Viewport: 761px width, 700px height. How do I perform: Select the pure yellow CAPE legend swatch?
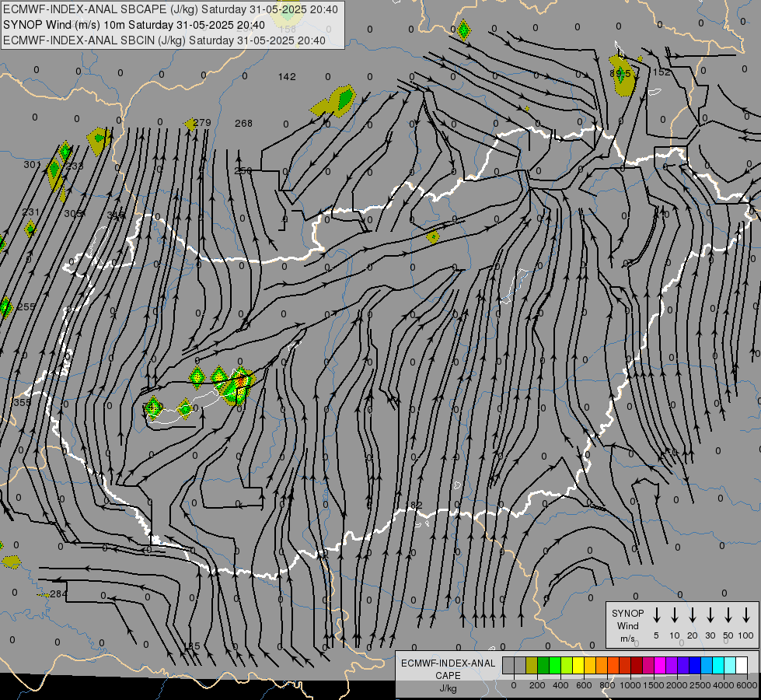[578, 666]
